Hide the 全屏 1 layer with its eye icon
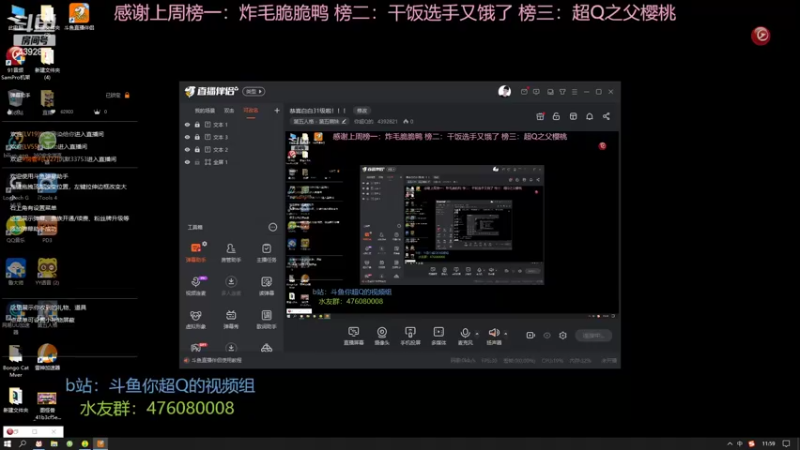Image resolution: width=800 pixels, height=450 pixels. coord(187,162)
